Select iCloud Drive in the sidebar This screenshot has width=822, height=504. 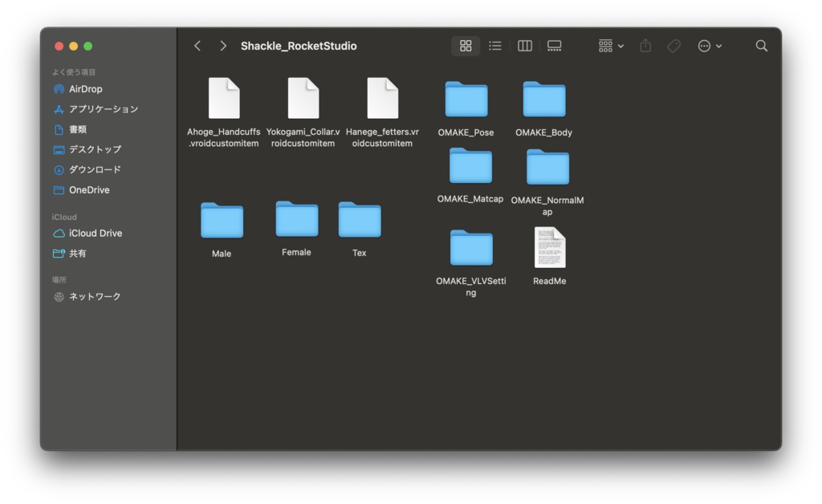(x=88, y=233)
